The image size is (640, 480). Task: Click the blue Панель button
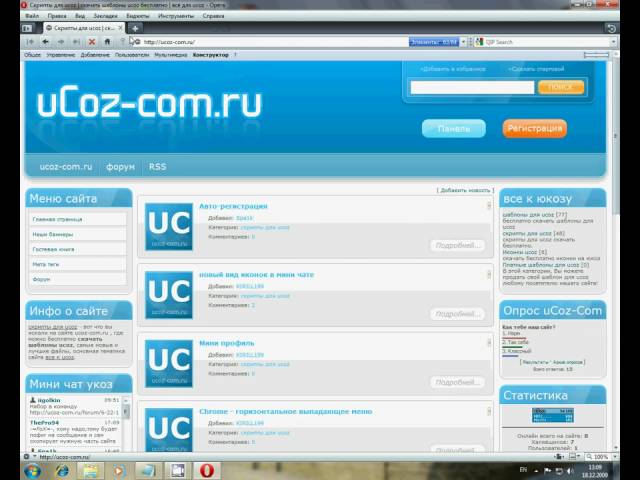tap(454, 129)
